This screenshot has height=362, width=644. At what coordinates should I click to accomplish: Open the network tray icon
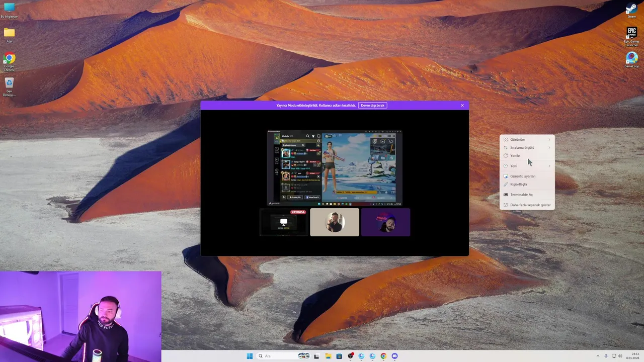coord(614,356)
